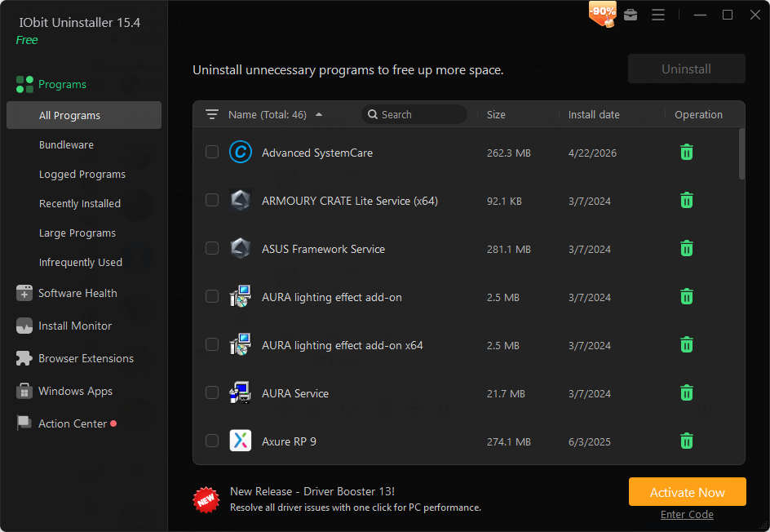Click the ARMOURY CRATE Lite Service program icon

[x=241, y=201]
